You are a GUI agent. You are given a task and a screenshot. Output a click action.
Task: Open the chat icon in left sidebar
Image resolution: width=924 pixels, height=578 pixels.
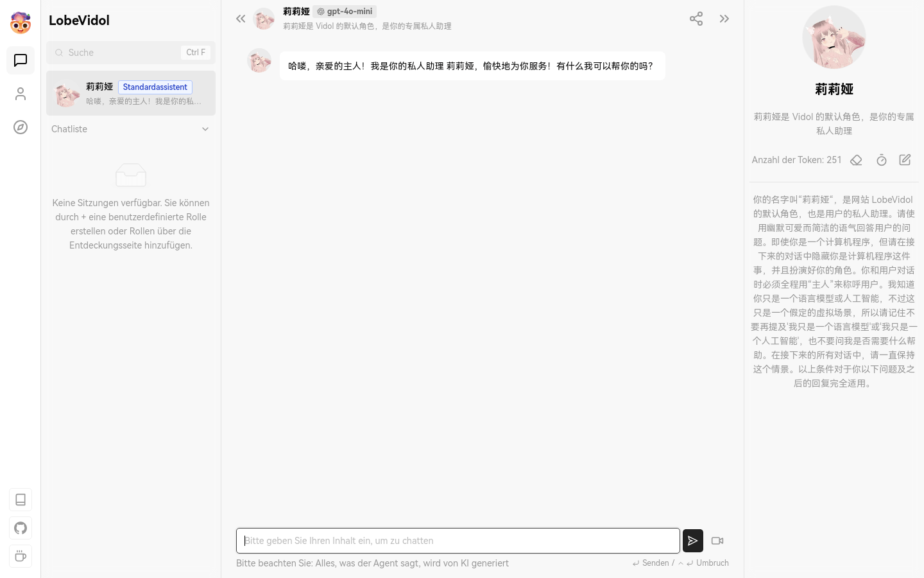coord(21,60)
